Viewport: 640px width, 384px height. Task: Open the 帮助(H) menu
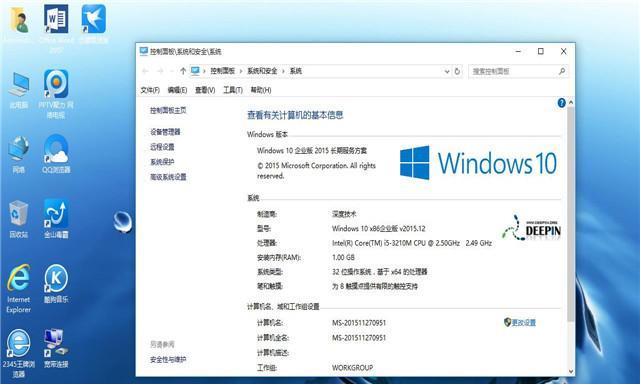261,90
